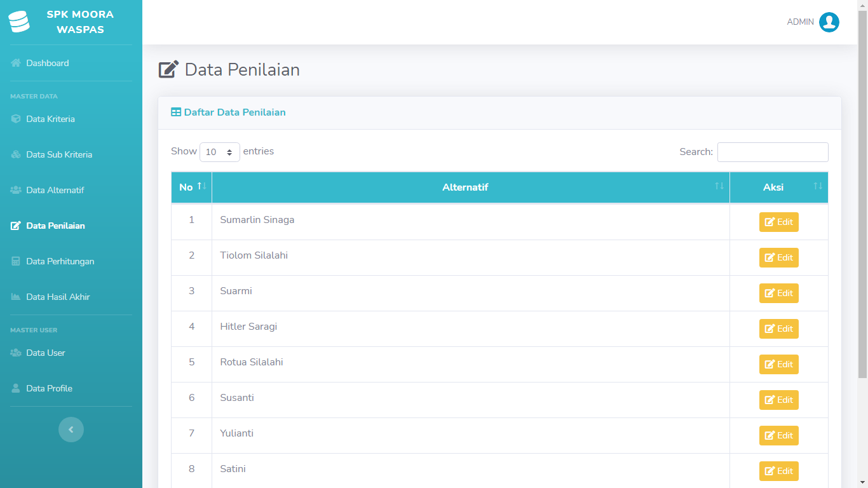The height and width of the screenshot is (488, 868).
Task: Click the Data Alternatif users icon
Action: click(16, 190)
